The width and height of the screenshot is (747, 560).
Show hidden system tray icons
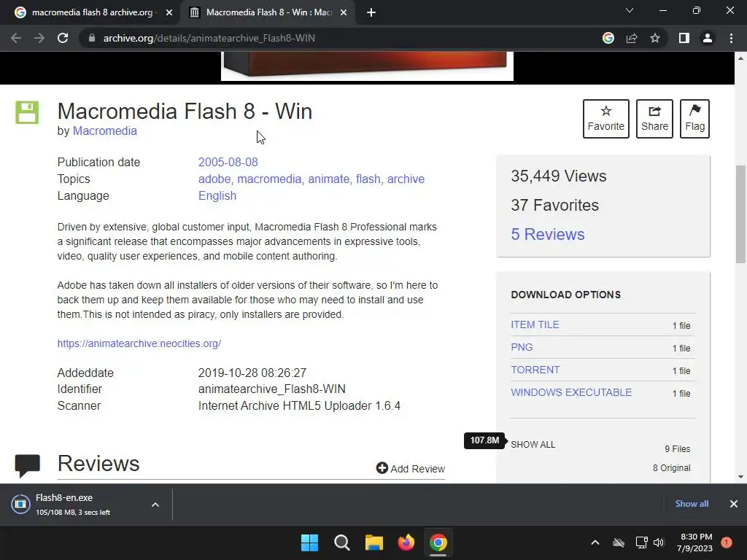coord(595,542)
